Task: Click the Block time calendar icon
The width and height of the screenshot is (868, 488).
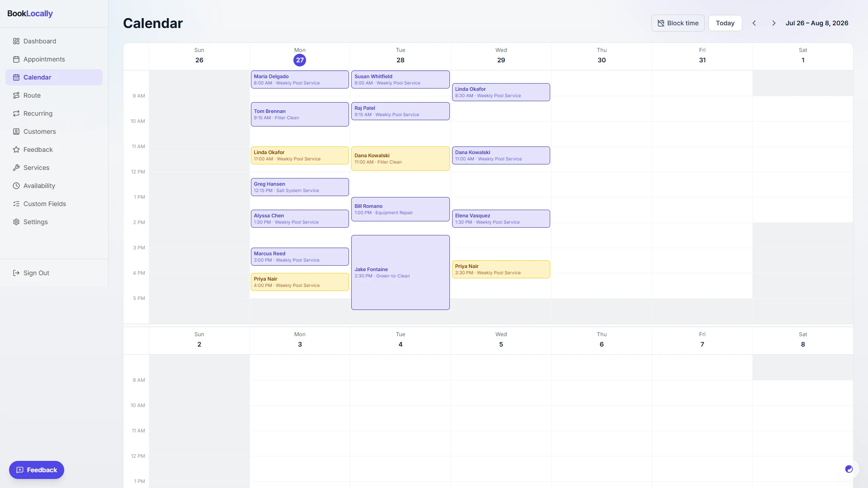Action: point(661,23)
